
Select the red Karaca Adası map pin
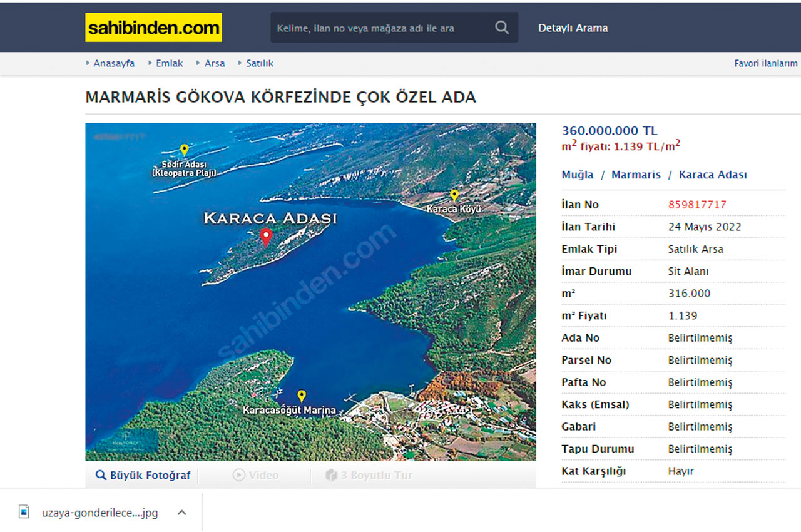265,236
